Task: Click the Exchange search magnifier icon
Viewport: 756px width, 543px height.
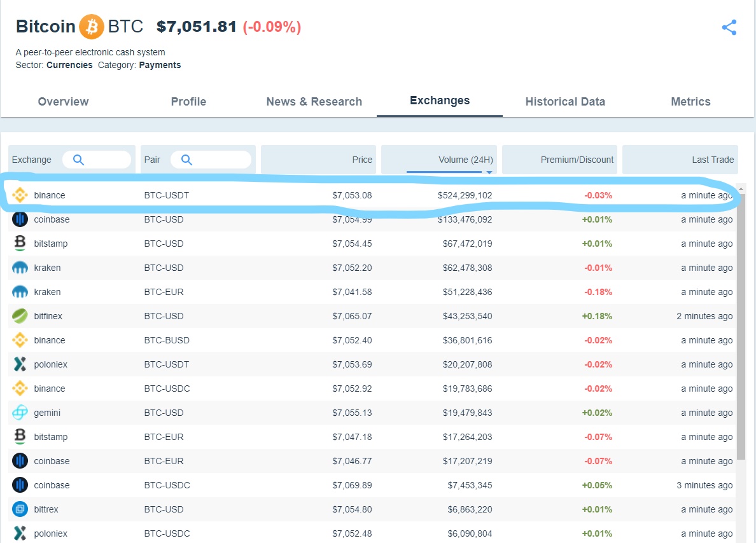Action: (78, 160)
